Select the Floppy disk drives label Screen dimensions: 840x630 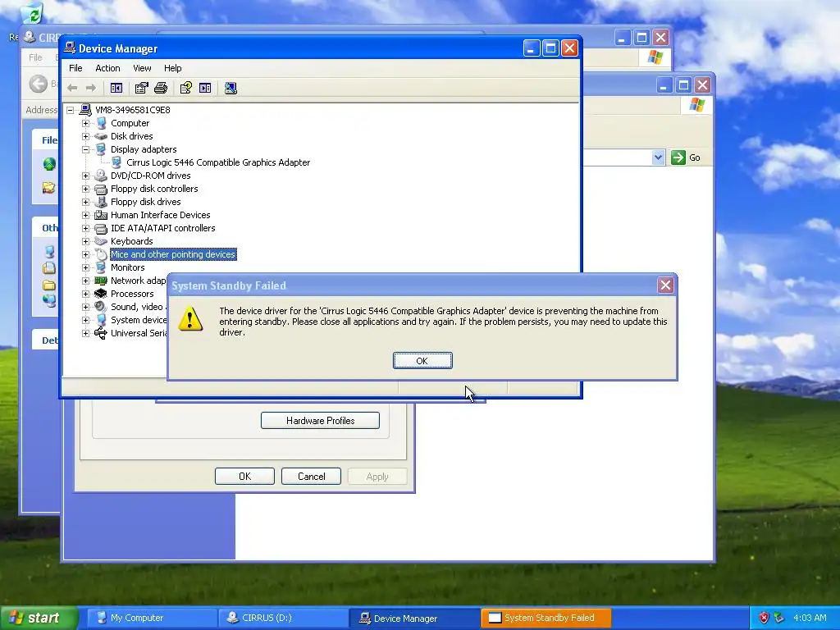pyautogui.click(x=146, y=202)
